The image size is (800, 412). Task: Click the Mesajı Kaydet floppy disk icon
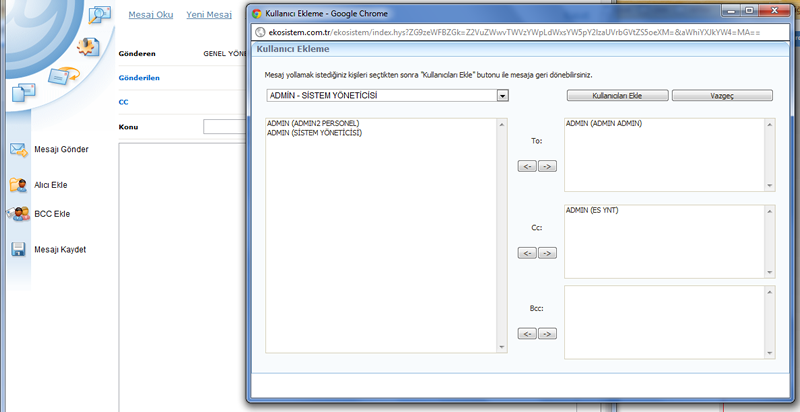18,250
